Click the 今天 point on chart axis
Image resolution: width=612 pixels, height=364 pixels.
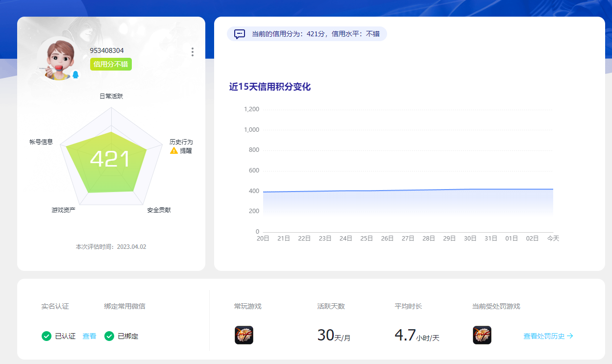pyautogui.click(x=553, y=239)
